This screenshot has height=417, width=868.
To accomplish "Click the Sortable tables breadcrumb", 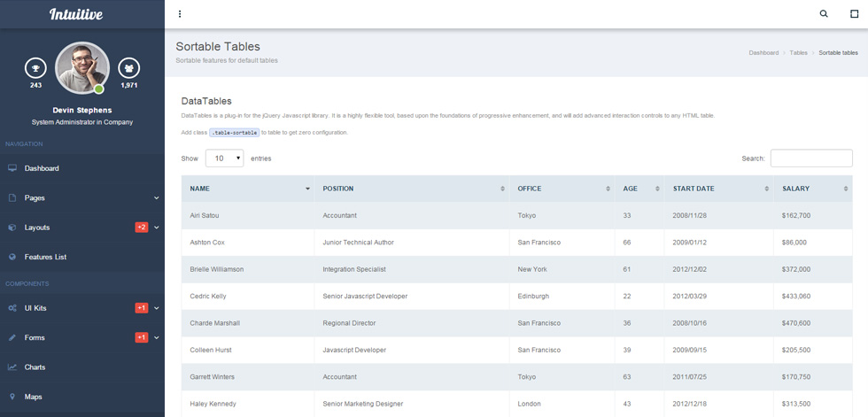I will 838,53.
